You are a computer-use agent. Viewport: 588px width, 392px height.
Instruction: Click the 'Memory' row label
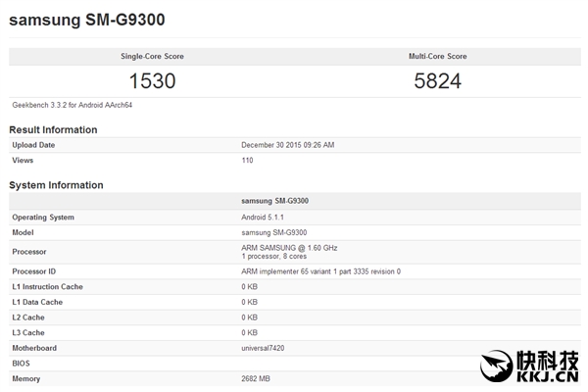(26, 379)
